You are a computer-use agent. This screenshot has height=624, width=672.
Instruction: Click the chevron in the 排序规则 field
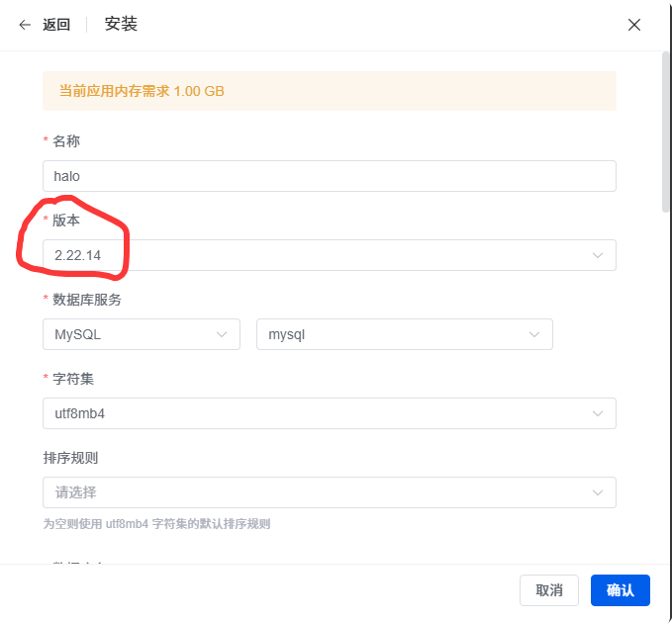598,492
